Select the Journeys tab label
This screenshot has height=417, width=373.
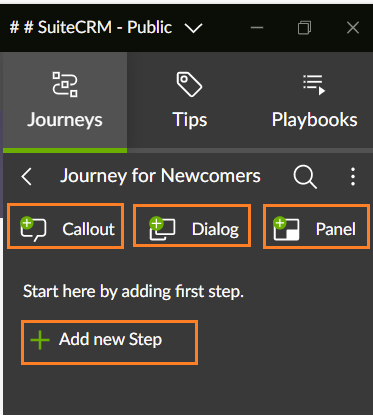[x=65, y=120]
